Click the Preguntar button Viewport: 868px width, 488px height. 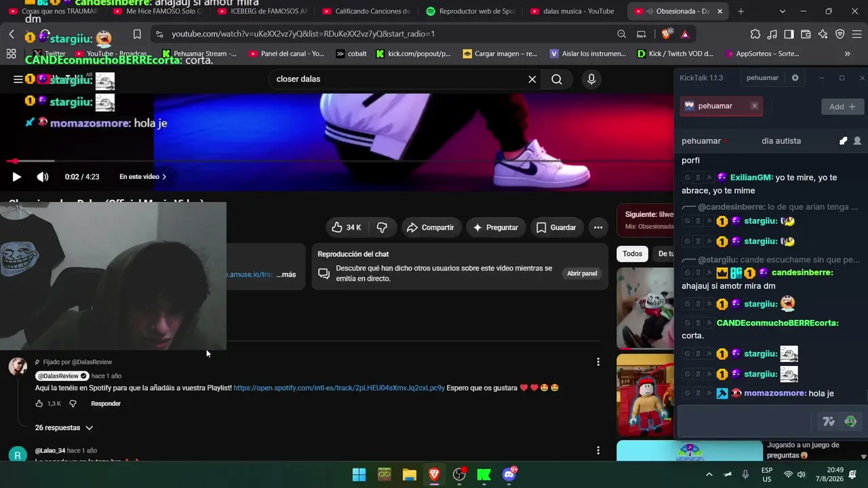[x=495, y=228]
